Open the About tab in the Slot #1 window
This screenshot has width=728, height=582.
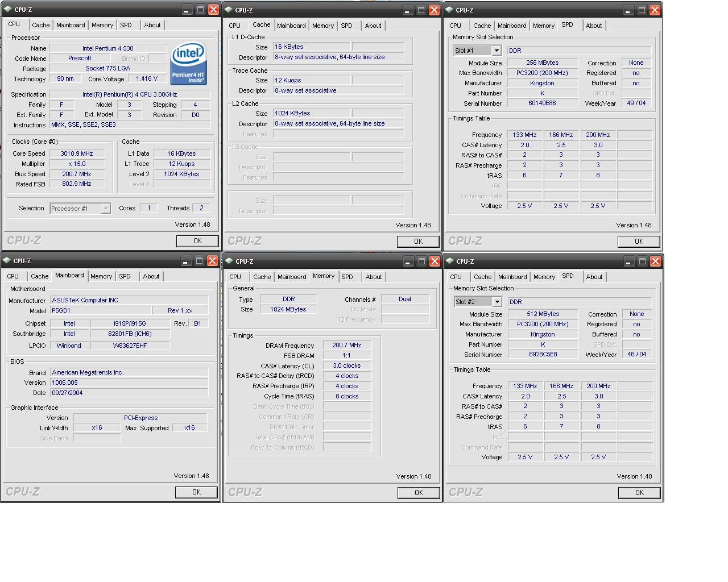[594, 26]
